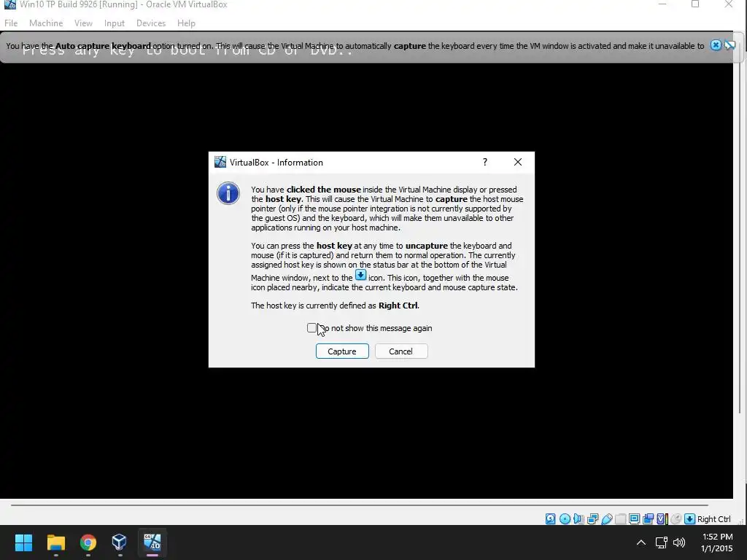Image resolution: width=747 pixels, height=560 pixels.
Task: Click the network adapters status icon
Action: pyautogui.click(x=592, y=519)
